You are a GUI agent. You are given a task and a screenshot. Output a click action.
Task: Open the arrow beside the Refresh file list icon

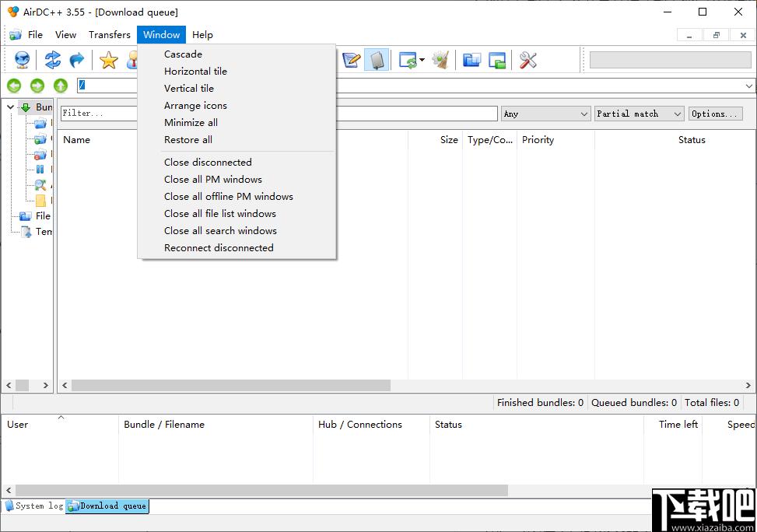tap(422, 60)
